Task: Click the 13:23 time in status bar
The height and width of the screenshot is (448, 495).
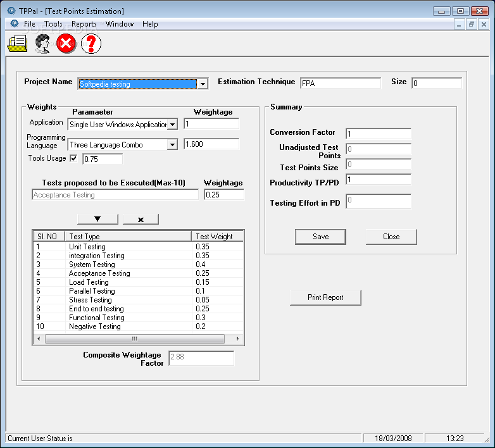Action: point(455,439)
